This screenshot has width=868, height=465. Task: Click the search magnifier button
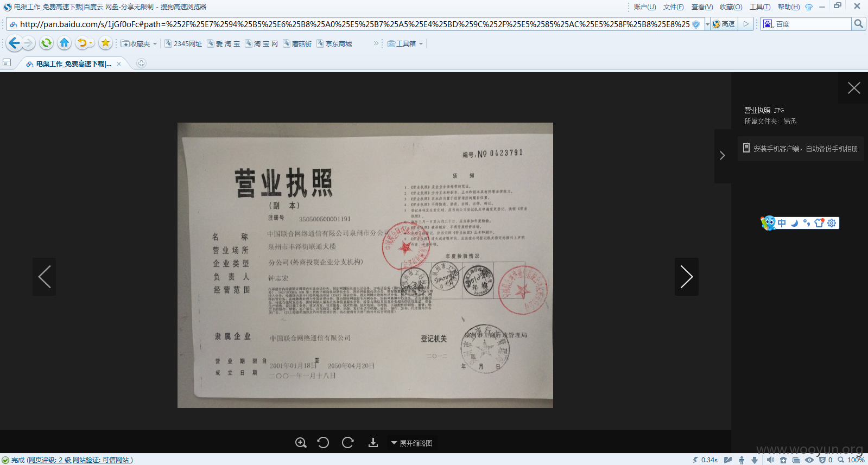tap(858, 24)
